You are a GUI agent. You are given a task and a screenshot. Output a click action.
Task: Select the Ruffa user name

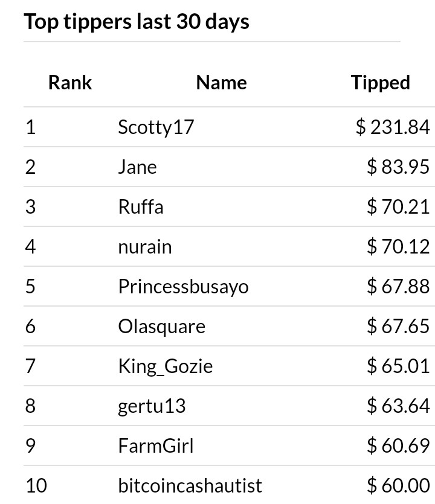141,206
